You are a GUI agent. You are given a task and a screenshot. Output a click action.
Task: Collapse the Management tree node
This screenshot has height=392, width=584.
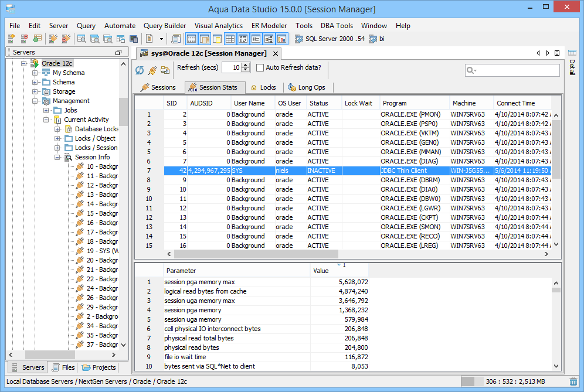(x=35, y=101)
